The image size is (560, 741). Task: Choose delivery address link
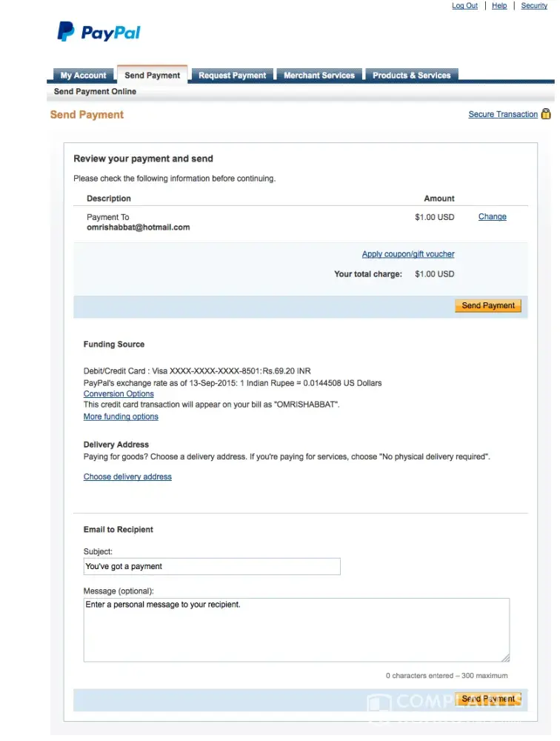tap(127, 477)
